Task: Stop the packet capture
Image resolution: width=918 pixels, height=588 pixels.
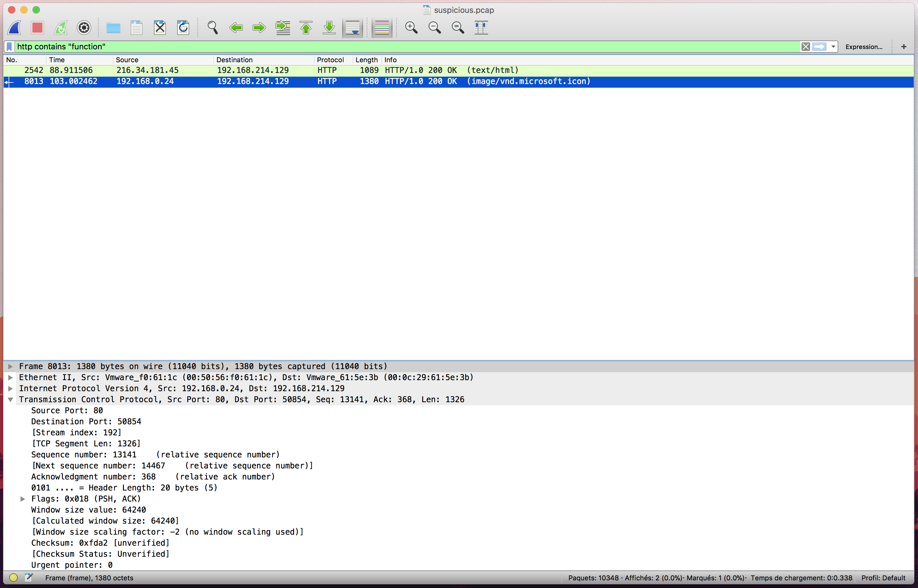Action: (x=37, y=28)
